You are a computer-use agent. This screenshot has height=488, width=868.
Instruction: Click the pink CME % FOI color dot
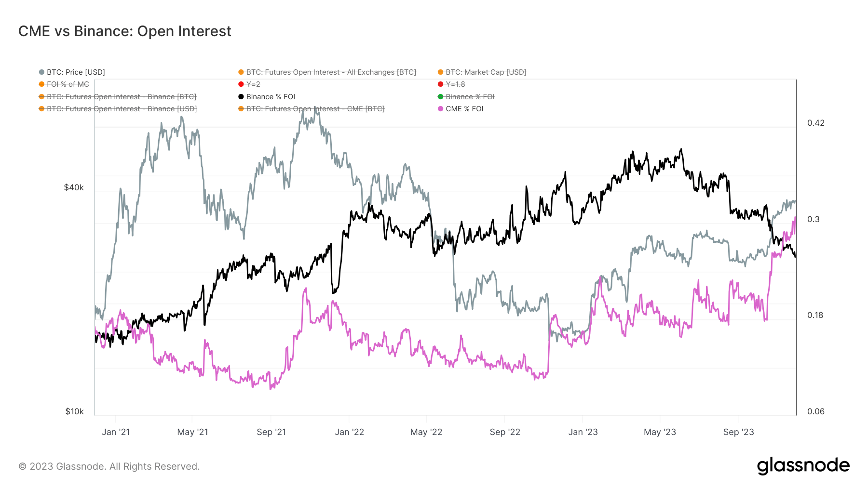pyautogui.click(x=440, y=109)
